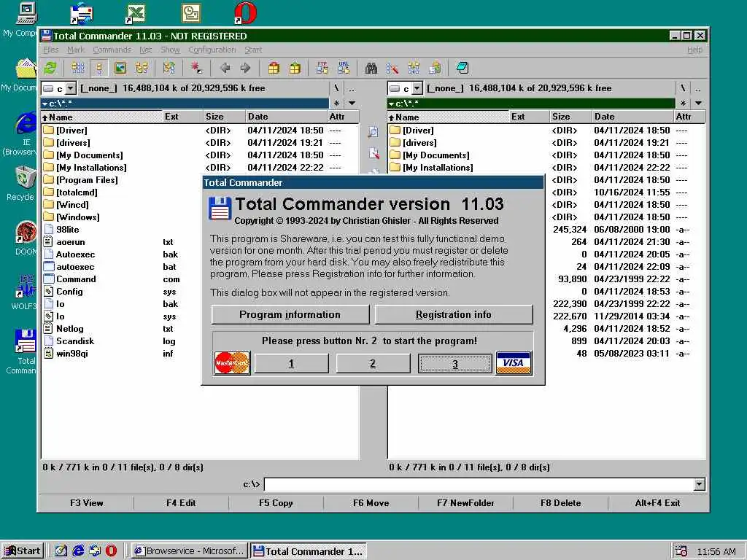This screenshot has width=747, height=560.
Task: Click button number 1 in the dialog
Action: coord(291,364)
